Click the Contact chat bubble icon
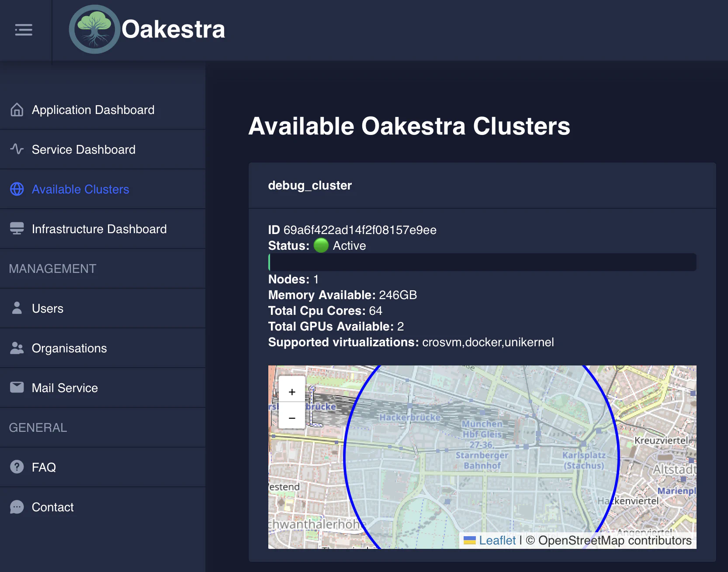The image size is (728, 572). click(x=17, y=507)
